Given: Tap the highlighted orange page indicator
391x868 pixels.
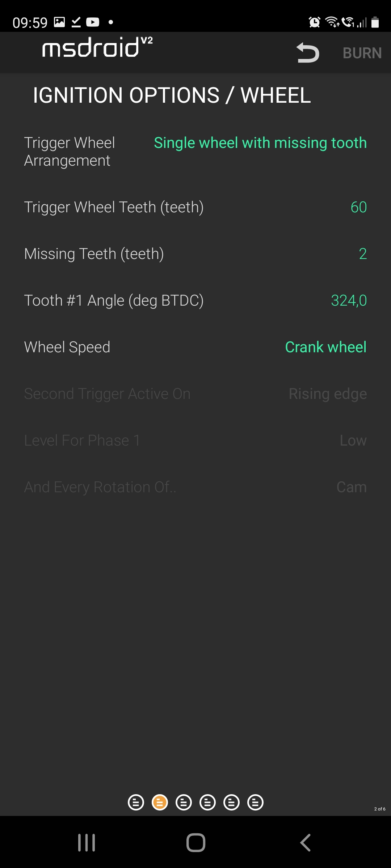Looking at the screenshot, I should point(160,803).
